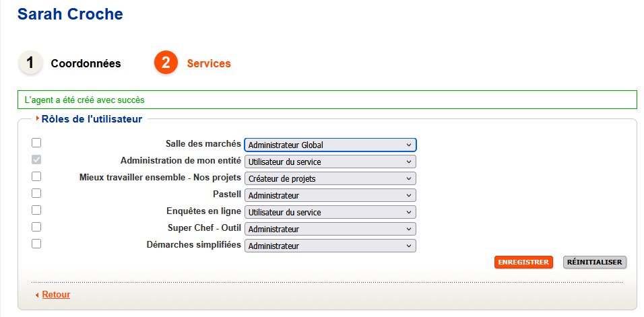Viewport: 644px width, 317px height.
Task: Click the Enregistrer button
Action: [523, 262]
